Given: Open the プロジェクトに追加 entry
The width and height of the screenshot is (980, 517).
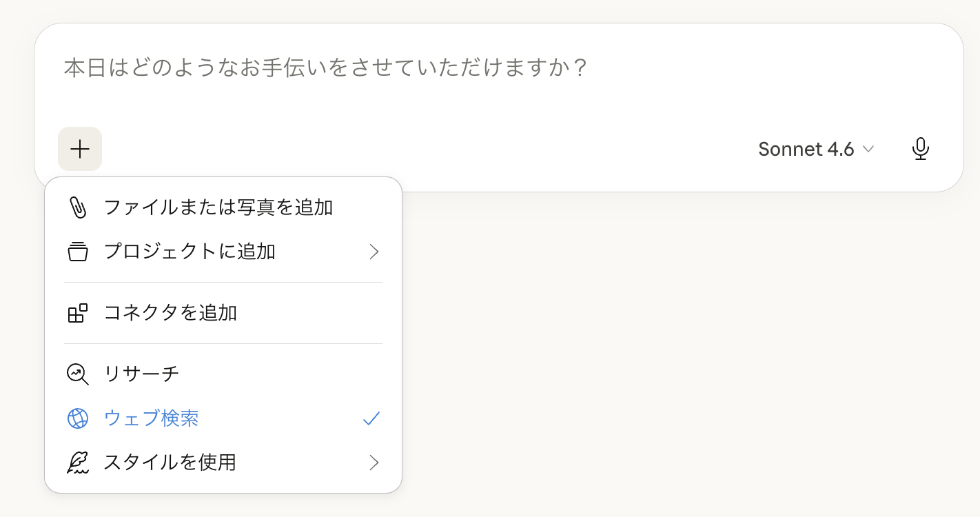Looking at the screenshot, I should [190, 252].
